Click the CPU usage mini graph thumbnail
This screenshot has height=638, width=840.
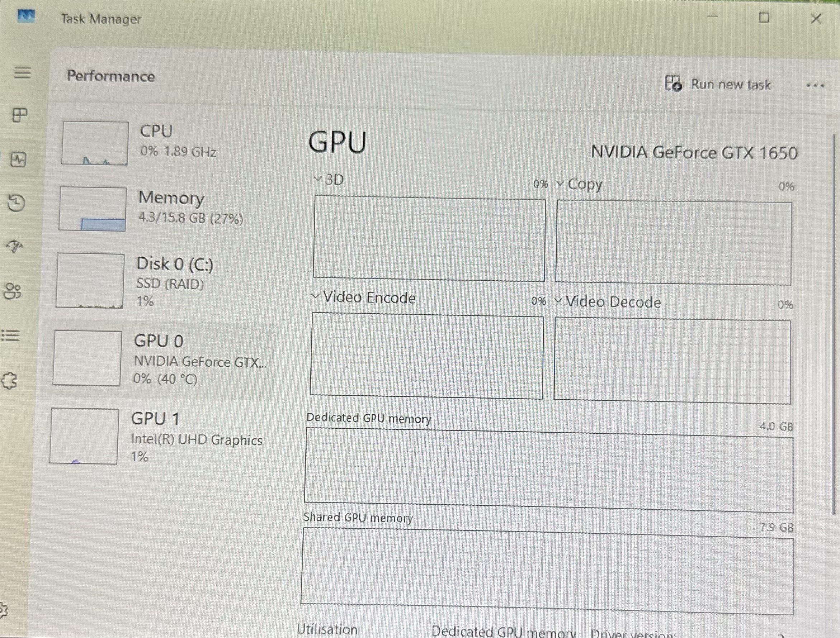click(x=95, y=143)
